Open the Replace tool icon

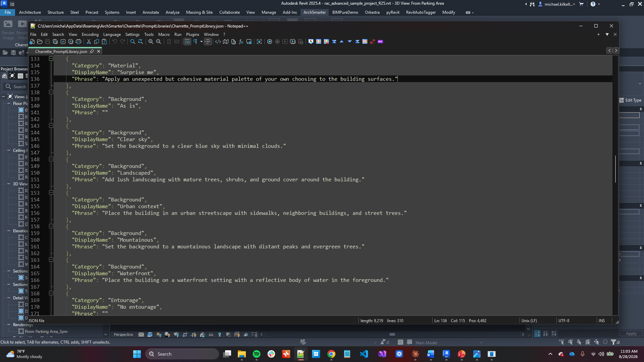coord(141,42)
